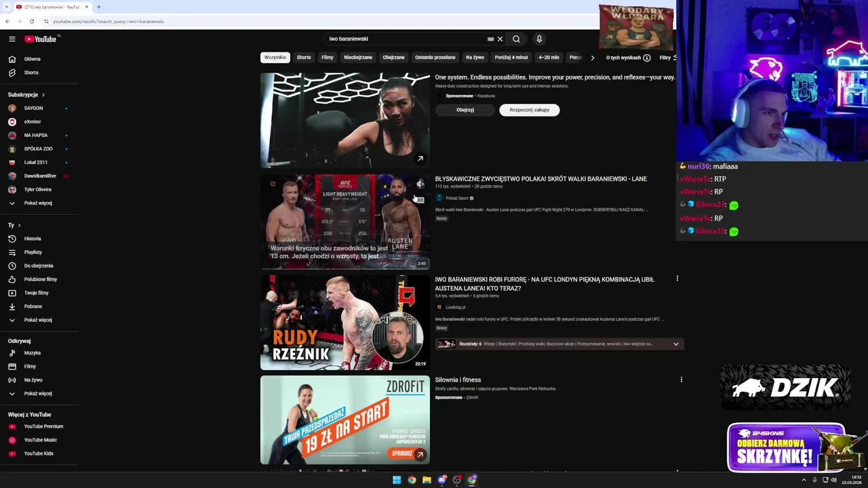Mute the Baraniewski - Lane video preview
This screenshot has width=868, height=488.
tap(420, 184)
